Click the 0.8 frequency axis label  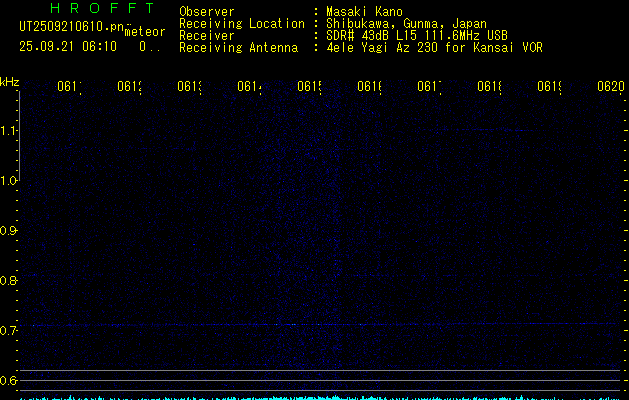(x=8, y=280)
